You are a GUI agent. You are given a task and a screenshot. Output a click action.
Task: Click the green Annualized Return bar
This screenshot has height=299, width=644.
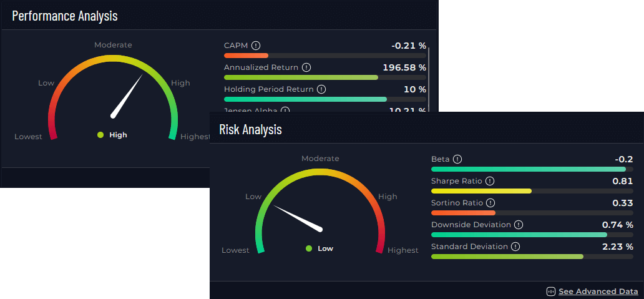click(x=301, y=77)
